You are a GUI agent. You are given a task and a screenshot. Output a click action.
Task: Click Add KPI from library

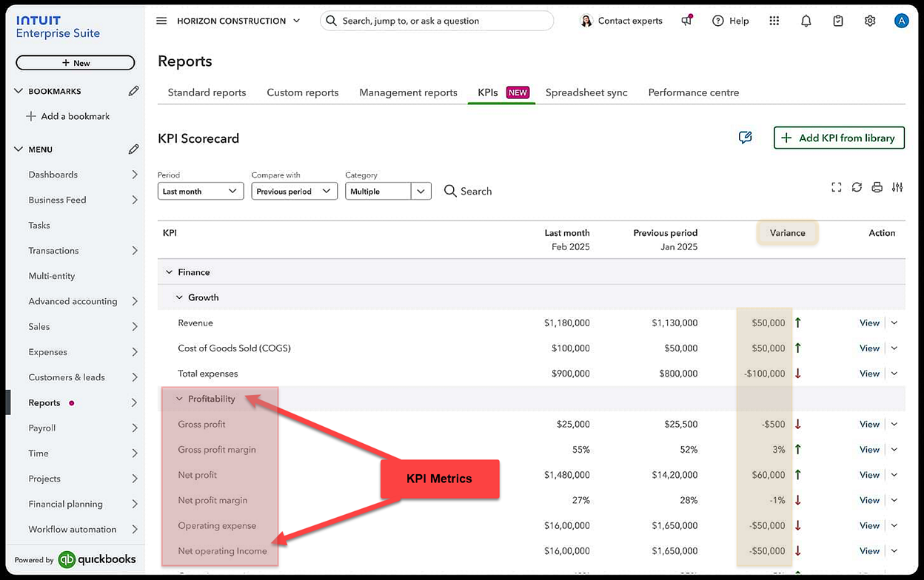tap(839, 138)
